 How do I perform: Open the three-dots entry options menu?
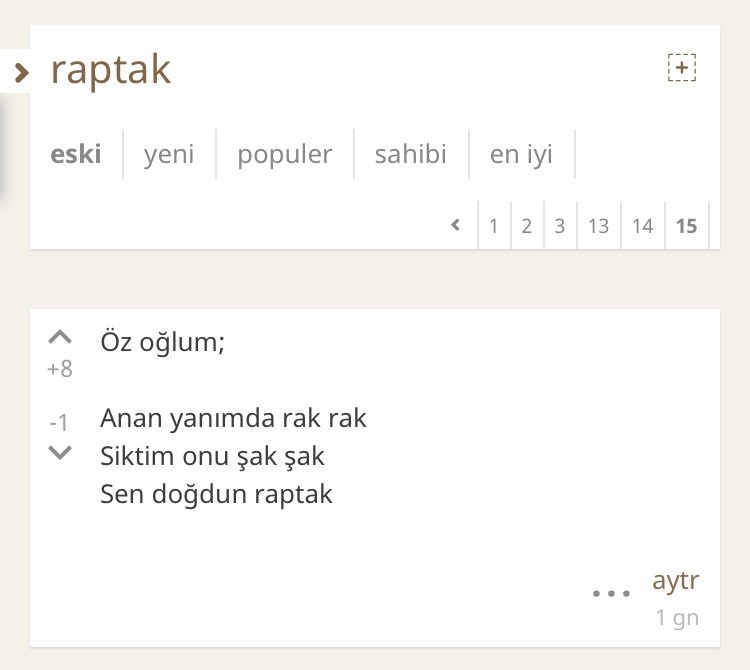coord(611,593)
